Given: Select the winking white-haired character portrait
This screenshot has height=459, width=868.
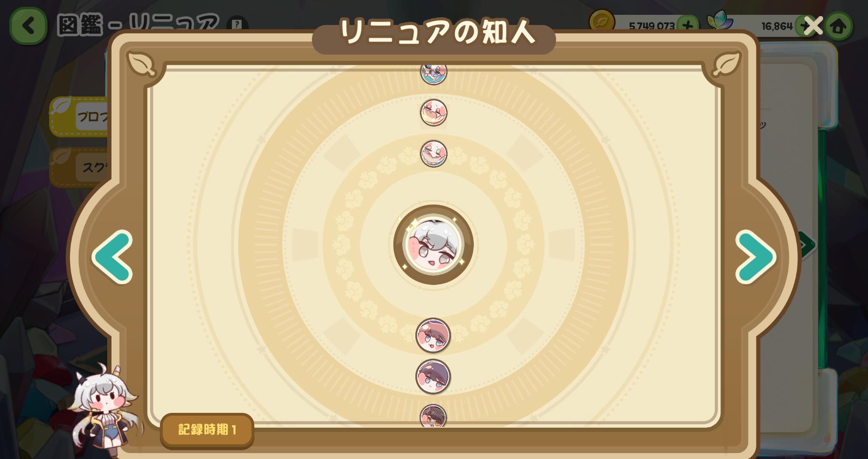Looking at the screenshot, I should 434,154.
